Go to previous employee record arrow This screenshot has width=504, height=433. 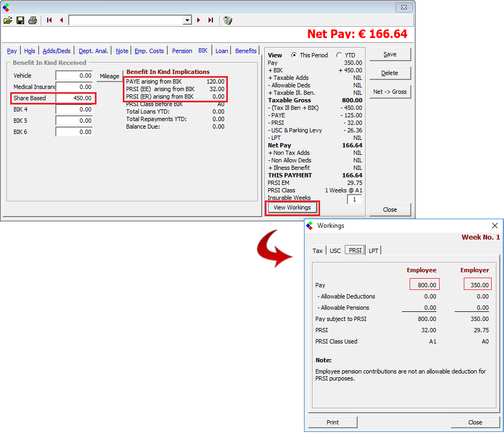click(61, 20)
